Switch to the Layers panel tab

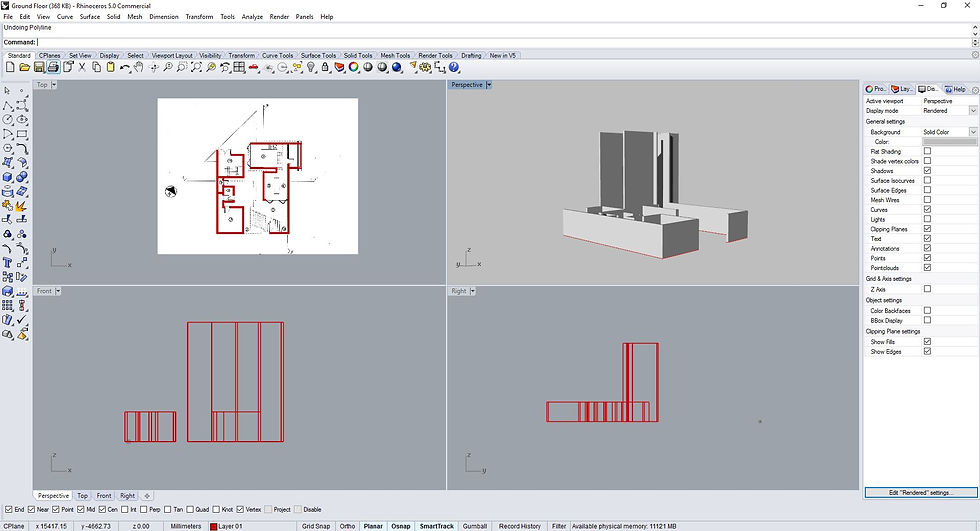click(902, 89)
